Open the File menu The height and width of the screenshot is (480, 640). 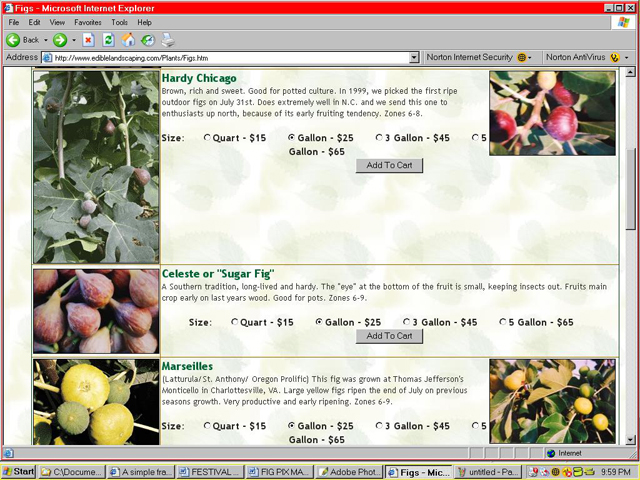click(x=13, y=22)
